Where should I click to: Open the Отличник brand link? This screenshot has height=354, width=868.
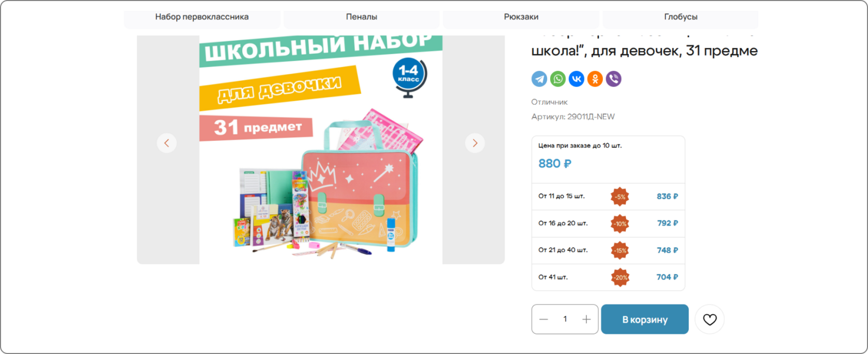coord(549,102)
